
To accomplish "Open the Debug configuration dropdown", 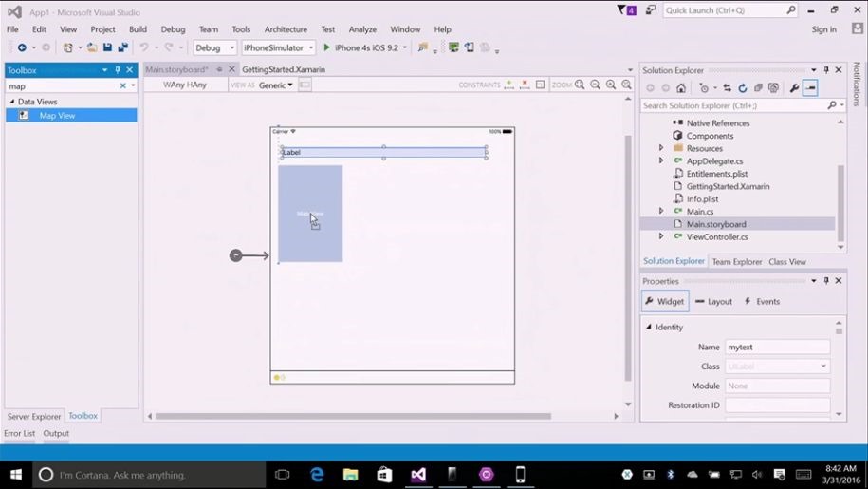I will (214, 47).
